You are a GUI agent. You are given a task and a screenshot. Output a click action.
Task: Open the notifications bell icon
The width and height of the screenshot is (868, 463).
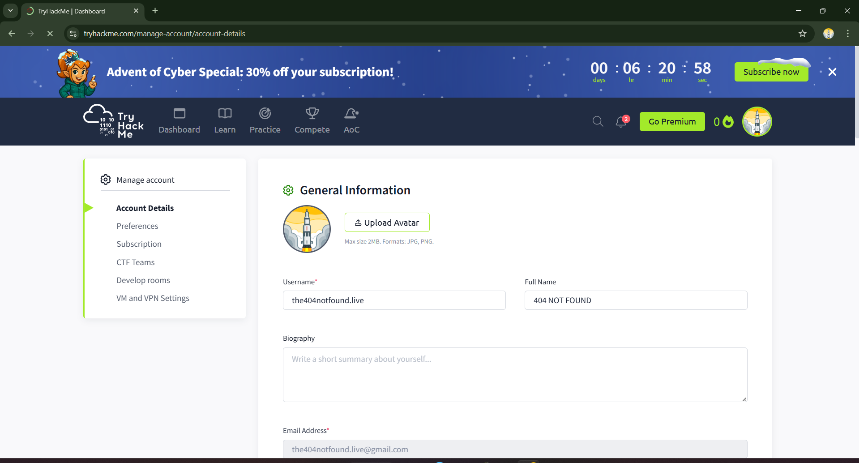[622, 121]
